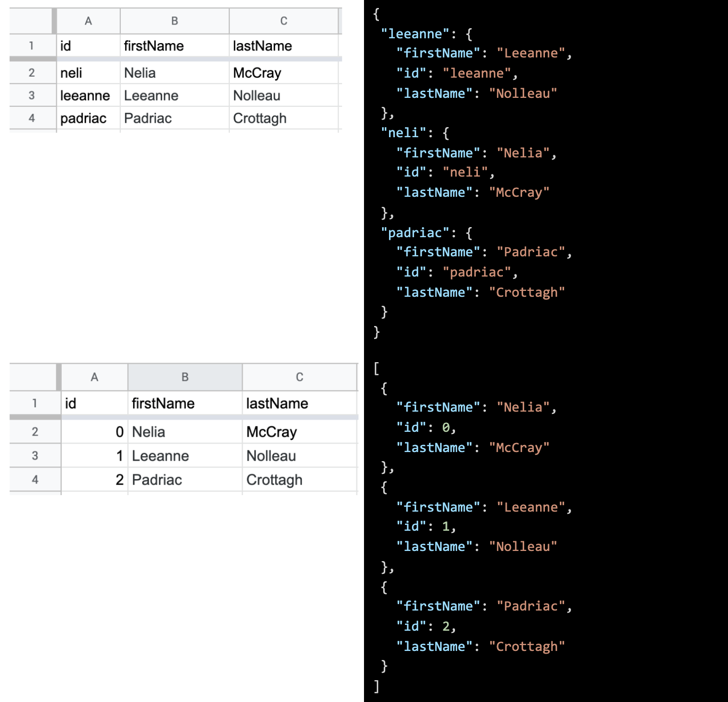Select row 3 header in top spreadsheet

32,96
